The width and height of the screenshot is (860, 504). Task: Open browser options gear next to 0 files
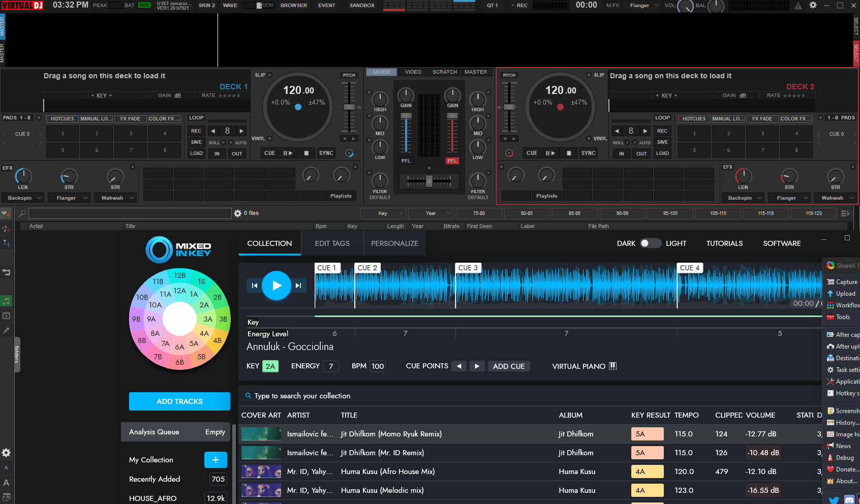tap(237, 213)
